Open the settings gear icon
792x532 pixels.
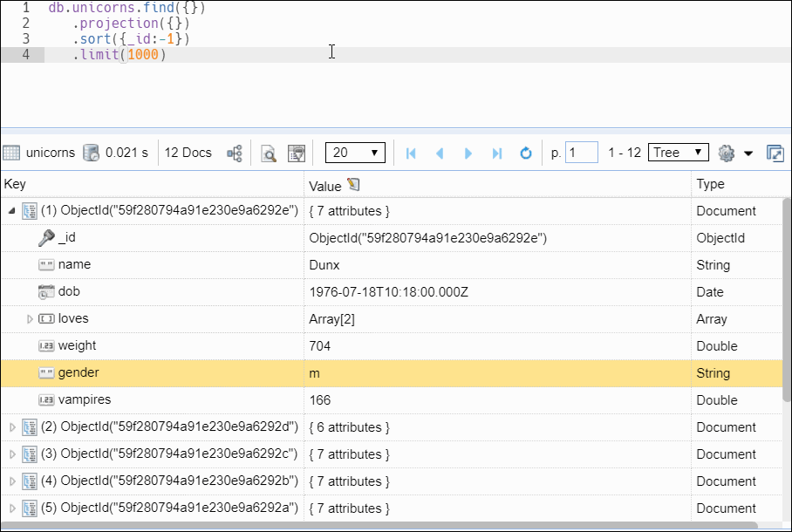[x=727, y=153]
